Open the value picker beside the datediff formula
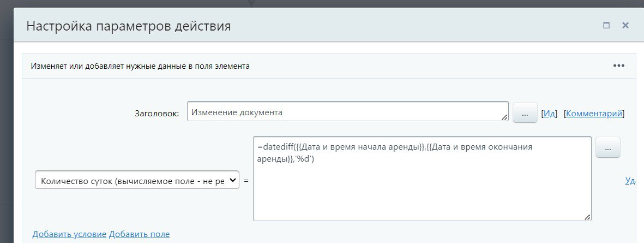This screenshot has height=243, width=644. point(607,147)
